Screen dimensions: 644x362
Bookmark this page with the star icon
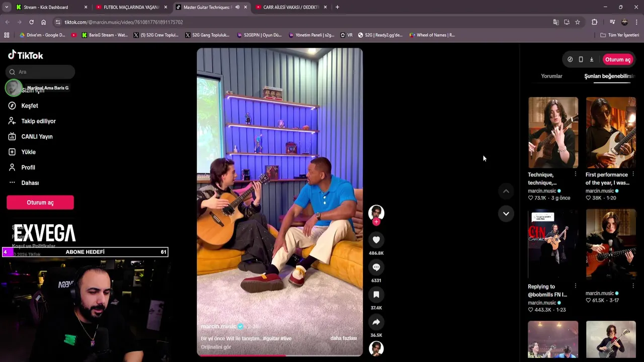click(578, 22)
